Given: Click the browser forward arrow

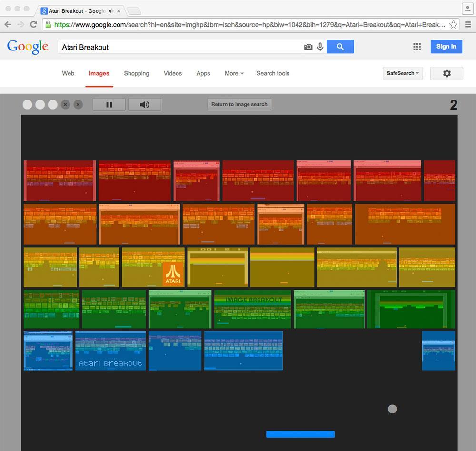Looking at the screenshot, I should 20,25.
